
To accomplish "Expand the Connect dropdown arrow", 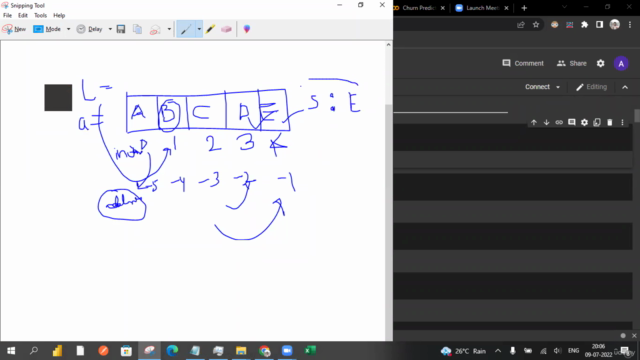I will (558, 87).
